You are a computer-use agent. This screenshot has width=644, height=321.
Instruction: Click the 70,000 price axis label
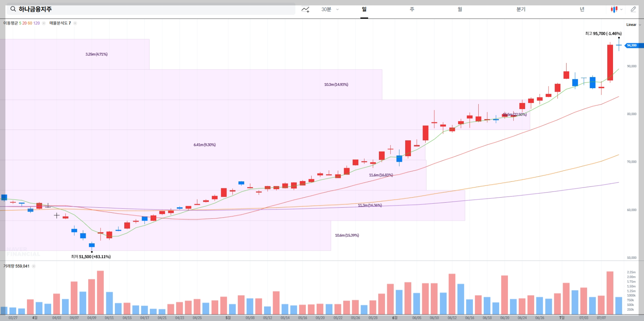point(632,162)
